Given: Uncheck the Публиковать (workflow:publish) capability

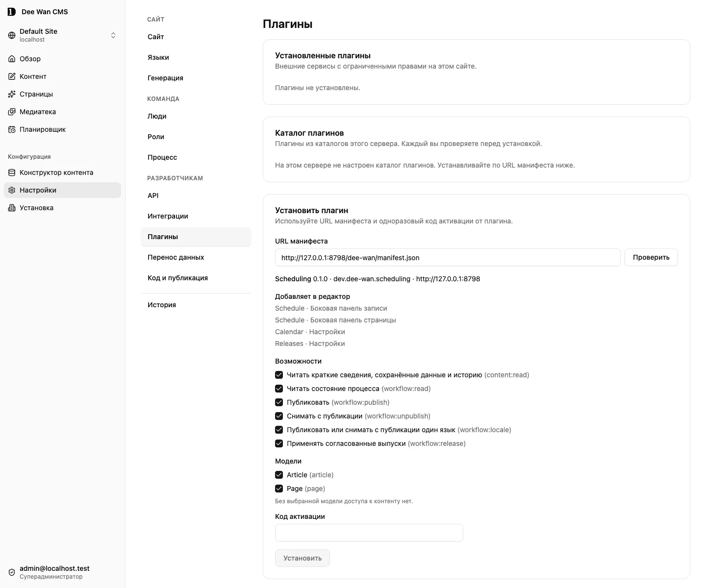Looking at the screenshot, I should click(279, 402).
